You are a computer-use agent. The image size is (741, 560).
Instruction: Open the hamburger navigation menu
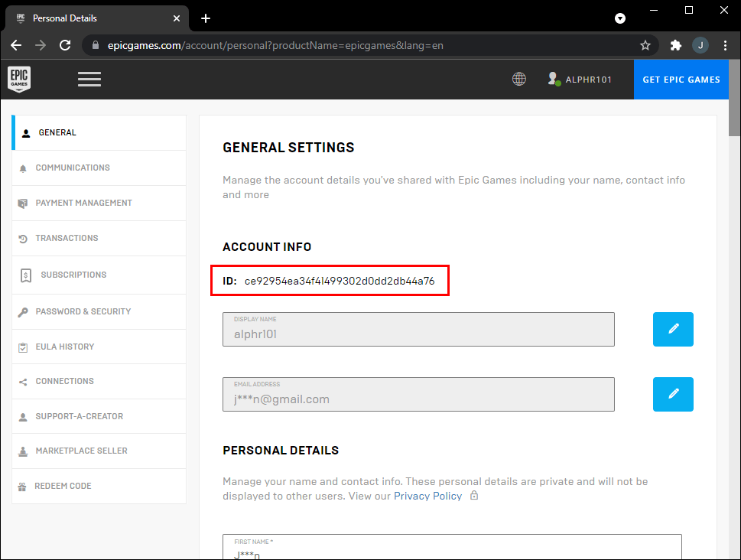(x=89, y=79)
